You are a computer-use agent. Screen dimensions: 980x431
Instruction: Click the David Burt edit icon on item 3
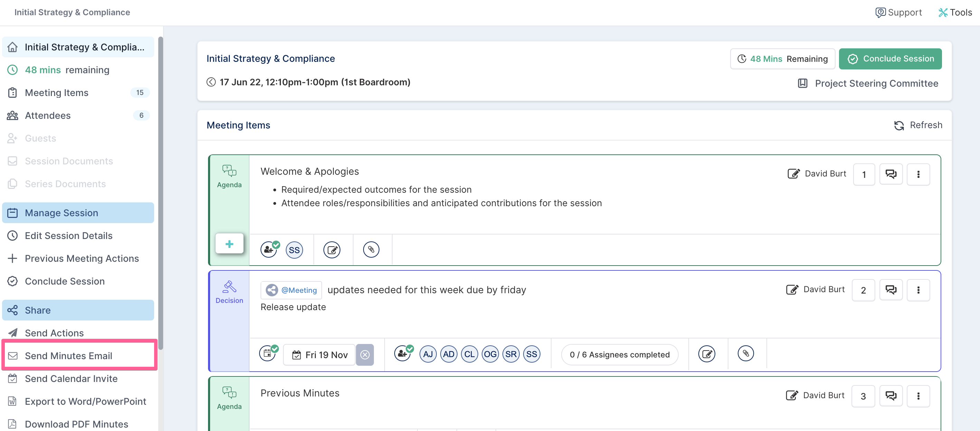pyautogui.click(x=792, y=396)
